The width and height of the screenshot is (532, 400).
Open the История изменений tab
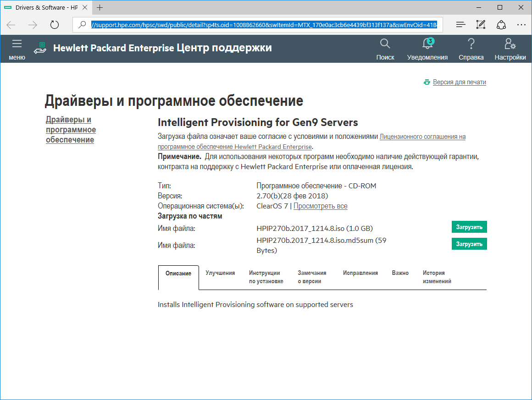[437, 277]
